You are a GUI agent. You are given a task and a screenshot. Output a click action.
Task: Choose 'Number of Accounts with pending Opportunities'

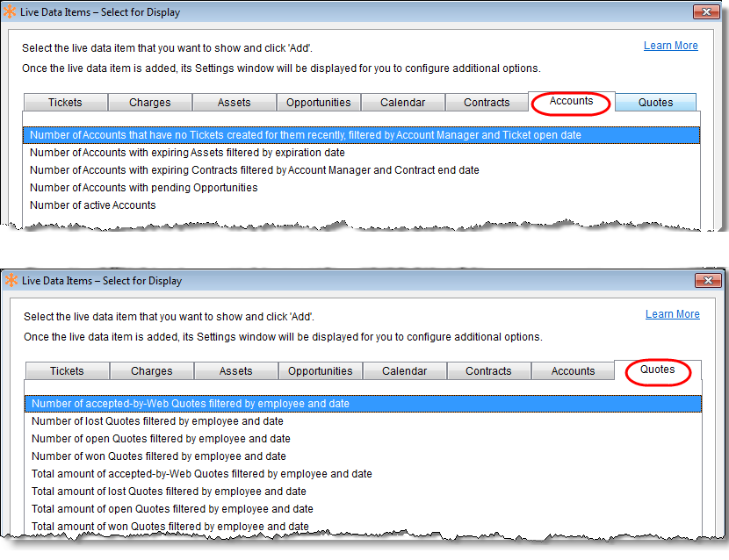(143, 188)
